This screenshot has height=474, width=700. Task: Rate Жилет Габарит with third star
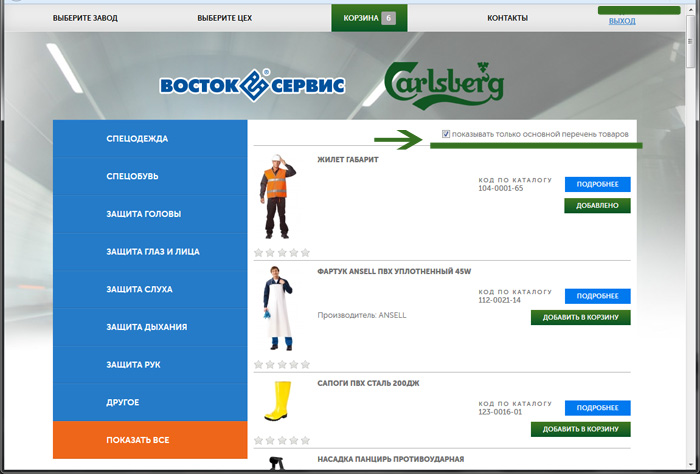point(282,253)
